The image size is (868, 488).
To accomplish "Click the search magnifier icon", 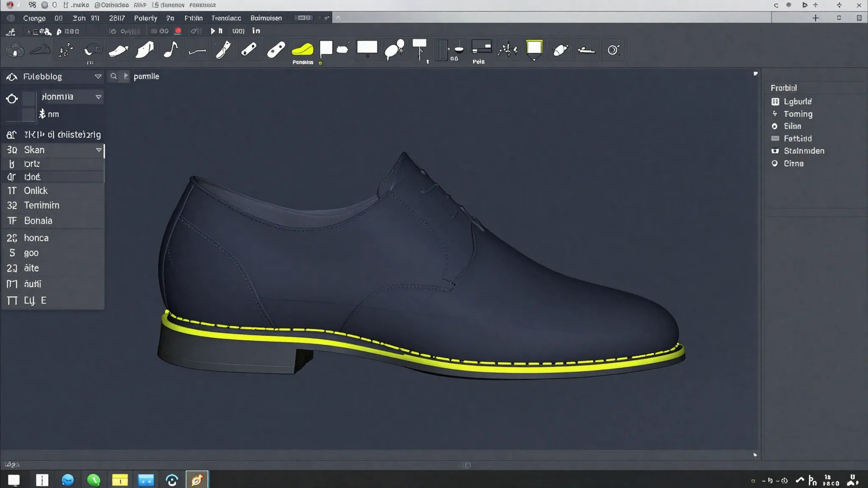I will pyautogui.click(x=114, y=76).
